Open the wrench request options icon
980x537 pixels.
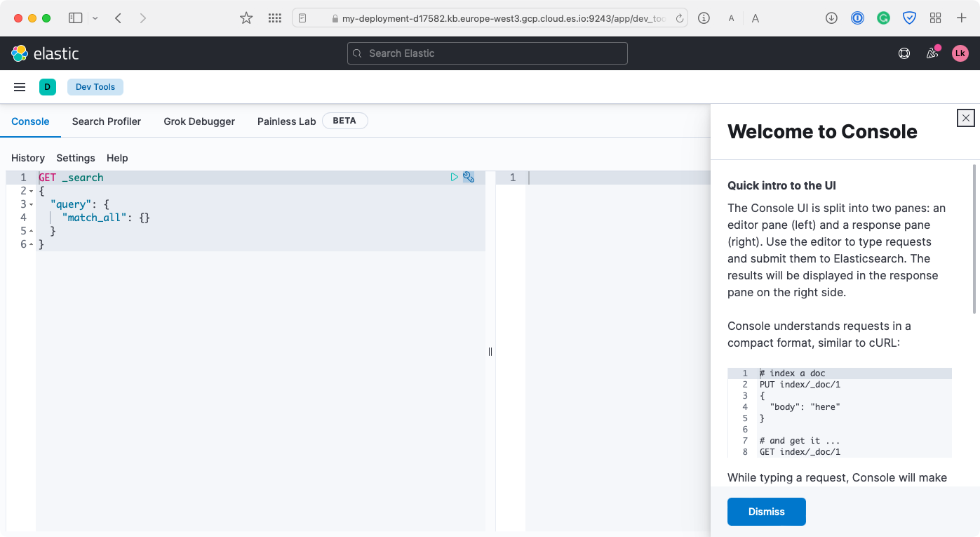[x=469, y=178]
